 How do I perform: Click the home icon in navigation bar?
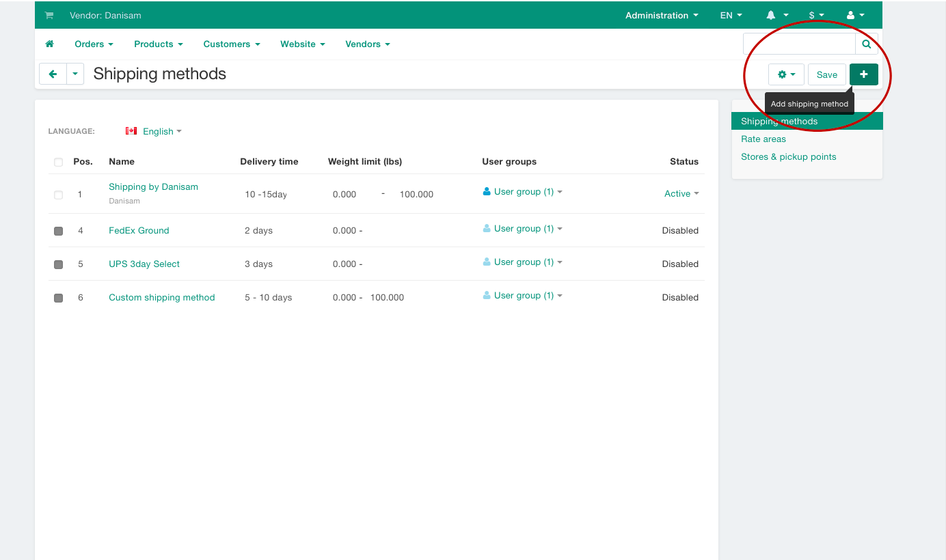pos(49,44)
